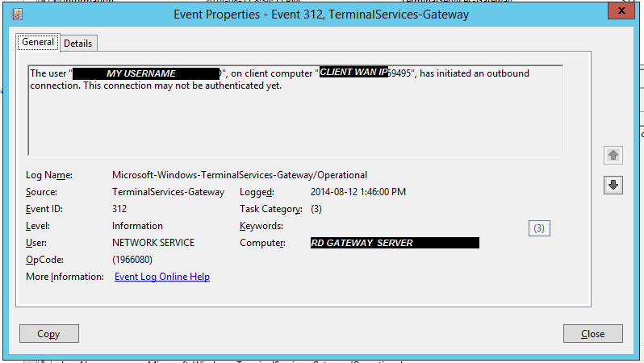Image resolution: width=644 pixels, height=363 pixels.
Task: Select Source value TerminalServices-Gateway
Action: [169, 192]
